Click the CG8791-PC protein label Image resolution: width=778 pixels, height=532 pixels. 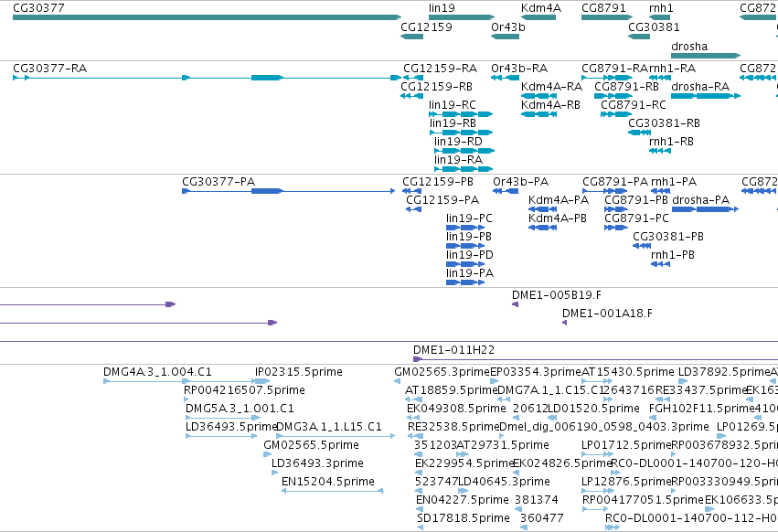coord(636,218)
